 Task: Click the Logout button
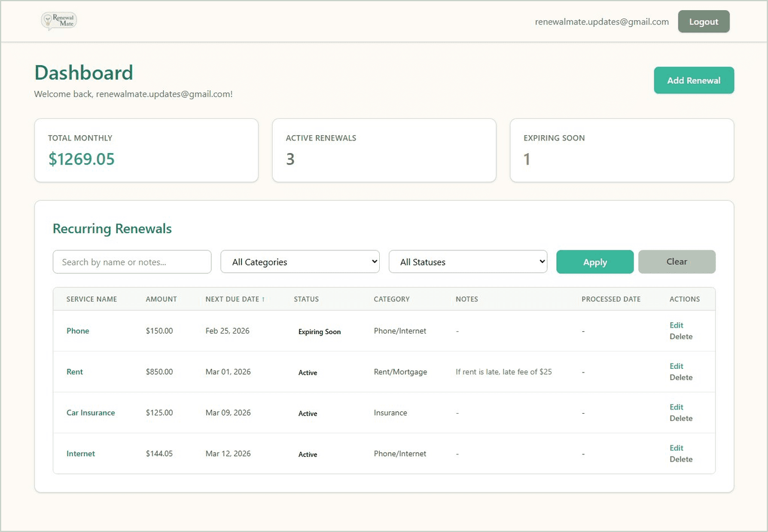(703, 21)
